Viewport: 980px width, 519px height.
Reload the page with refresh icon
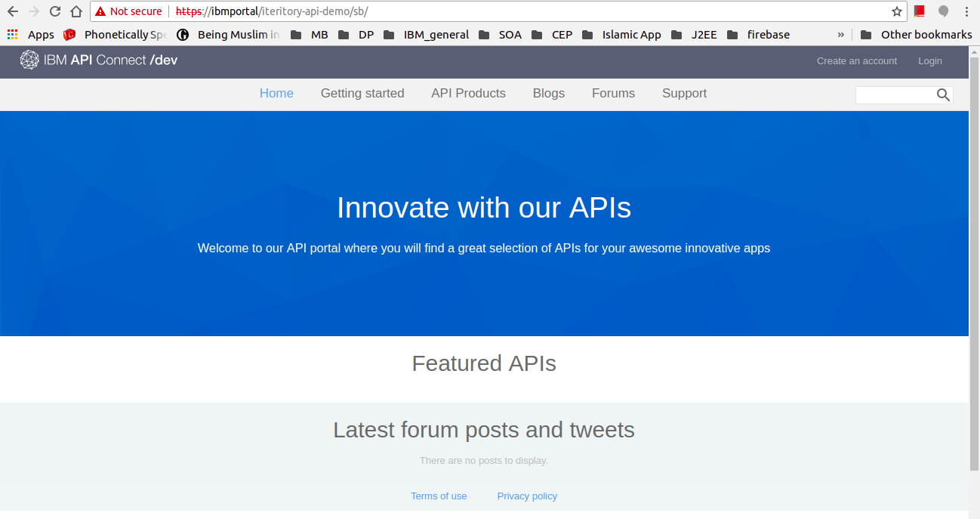click(54, 11)
